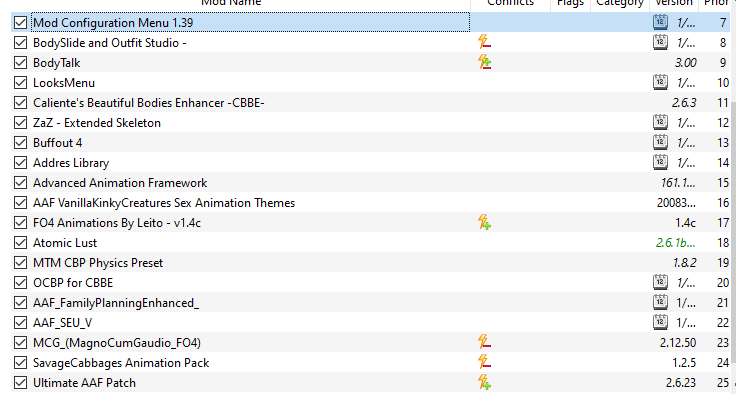
Task: Select ZaZ - Extended Skeleton entry
Action: (x=97, y=123)
